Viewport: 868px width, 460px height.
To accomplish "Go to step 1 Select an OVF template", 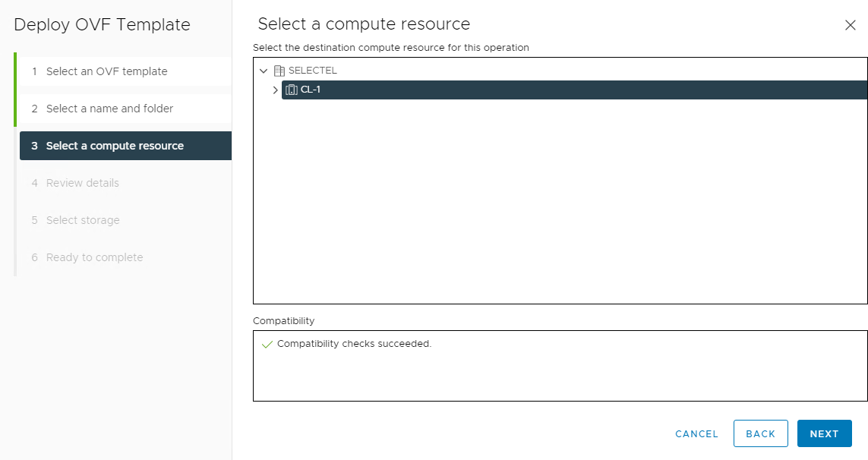I will (106, 71).
